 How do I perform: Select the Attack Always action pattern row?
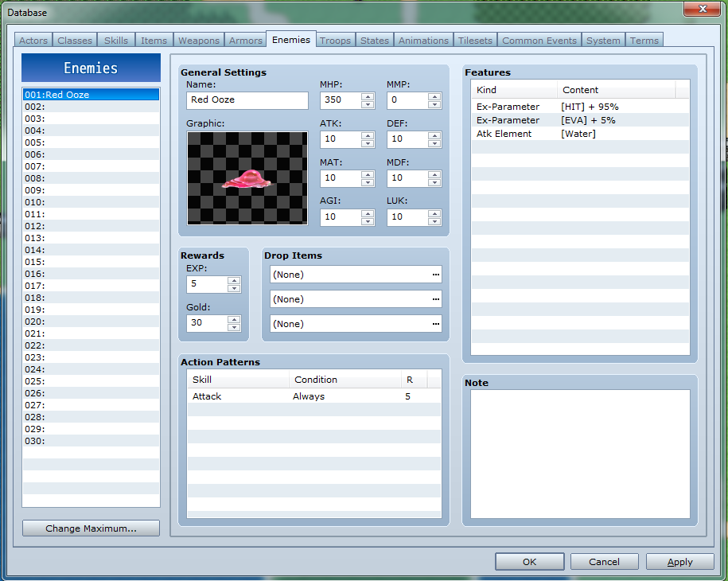click(x=313, y=396)
